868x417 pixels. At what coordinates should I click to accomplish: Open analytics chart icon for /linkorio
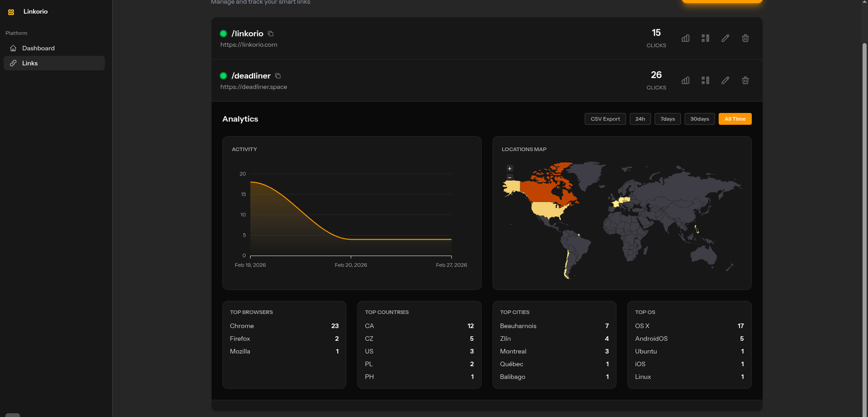[686, 38]
